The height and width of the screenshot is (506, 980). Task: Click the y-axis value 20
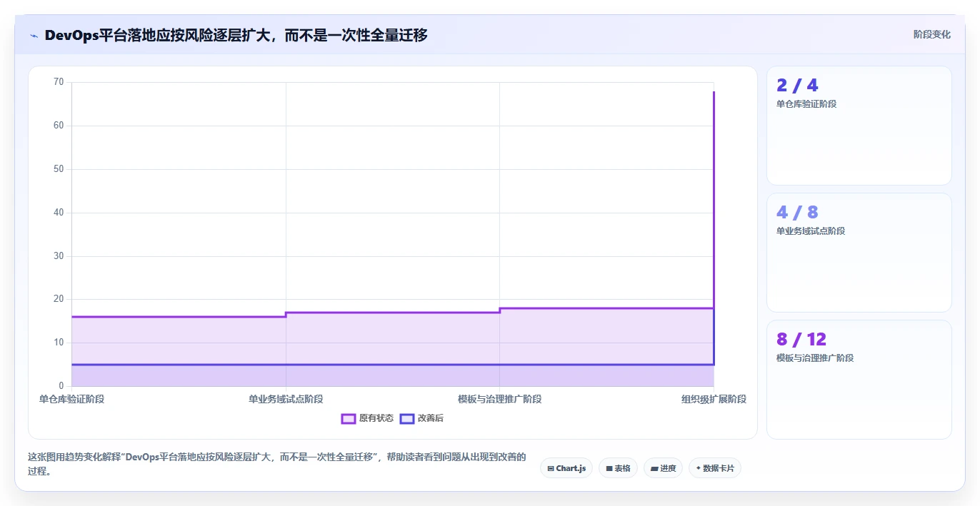[59, 299]
